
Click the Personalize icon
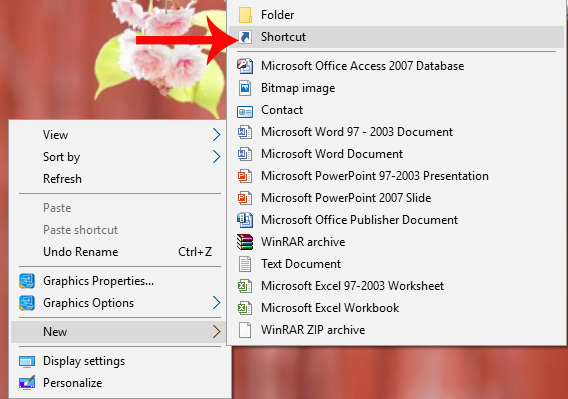27,383
